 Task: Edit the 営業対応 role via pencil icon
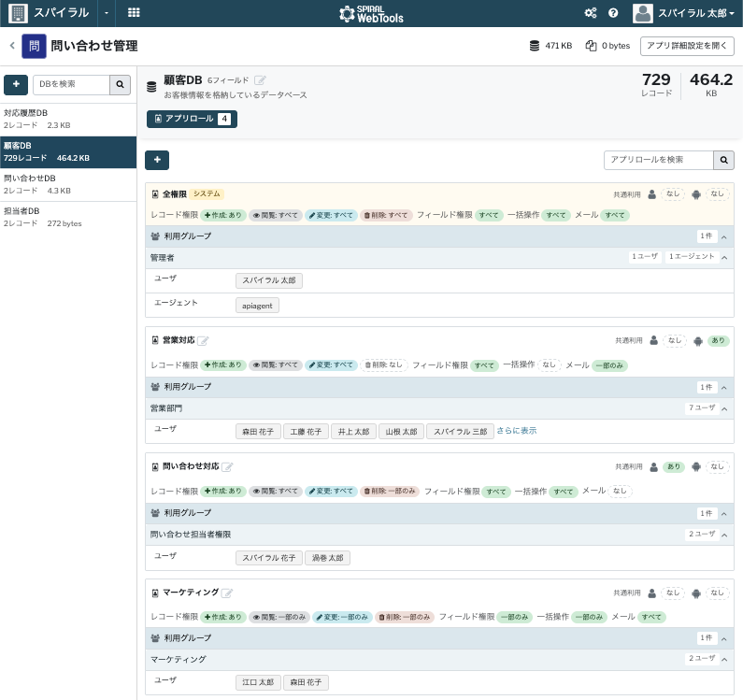pyautogui.click(x=203, y=340)
